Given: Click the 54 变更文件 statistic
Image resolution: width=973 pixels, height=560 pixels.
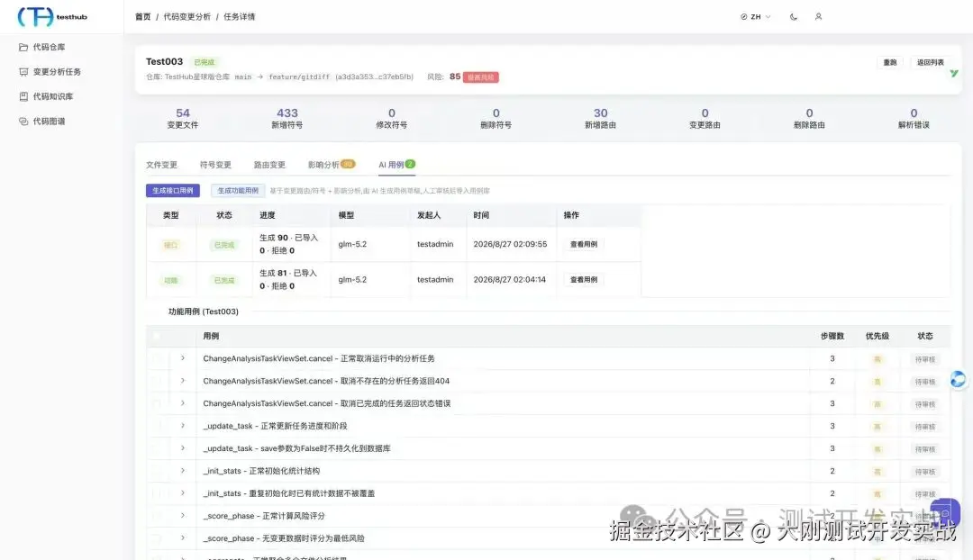Looking at the screenshot, I should pyautogui.click(x=182, y=118).
